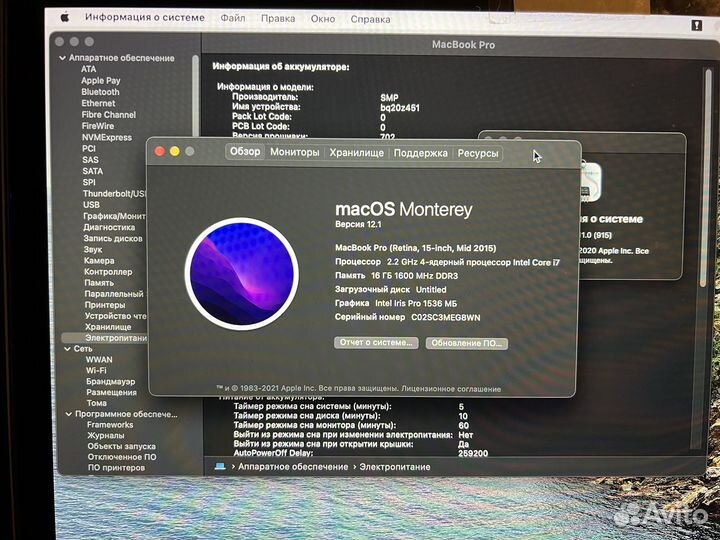Screen dimensions: 720x540
Task: Select Память in the sidebar
Action: pyautogui.click(x=99, y=283)
